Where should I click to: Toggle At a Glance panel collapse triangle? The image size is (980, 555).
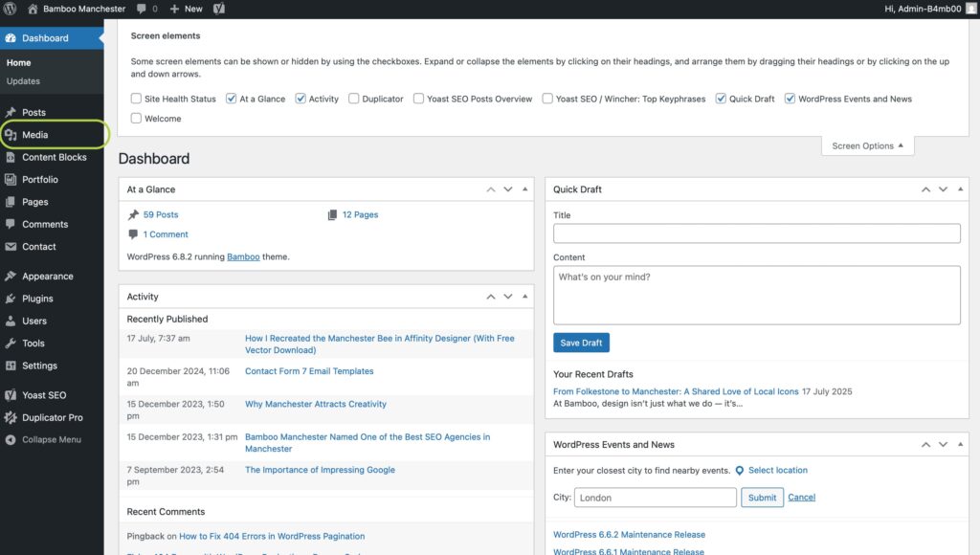click(525, 189)
